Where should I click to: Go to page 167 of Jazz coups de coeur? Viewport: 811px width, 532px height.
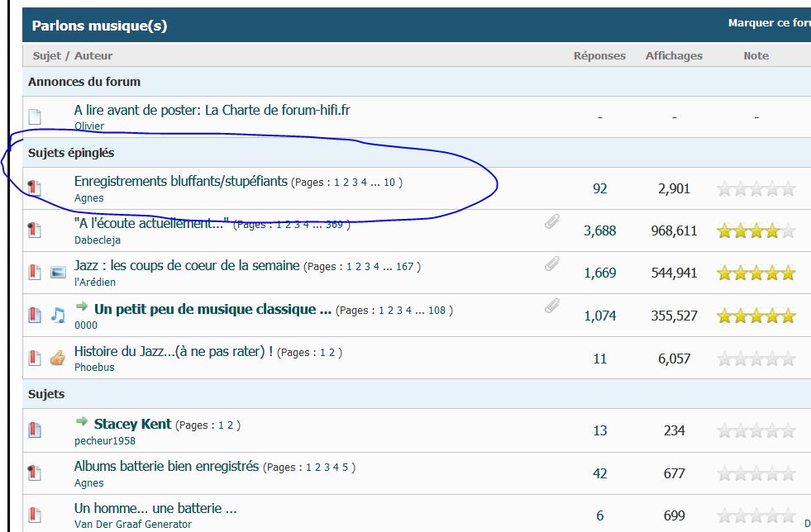pos(404,267)
